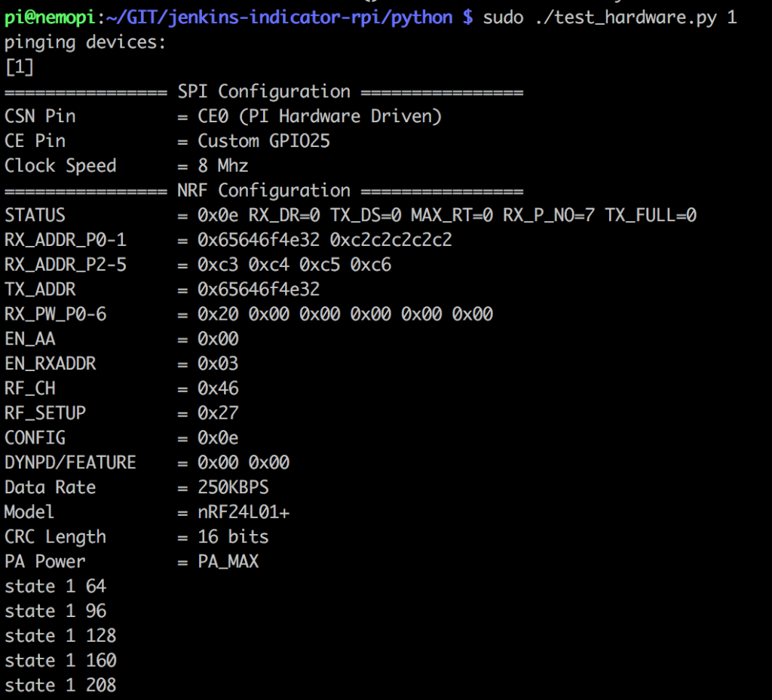Viewport: 772px width, 700px height.
Task: Click the 'pinging devices:' output line
Action: click(84, 42)
